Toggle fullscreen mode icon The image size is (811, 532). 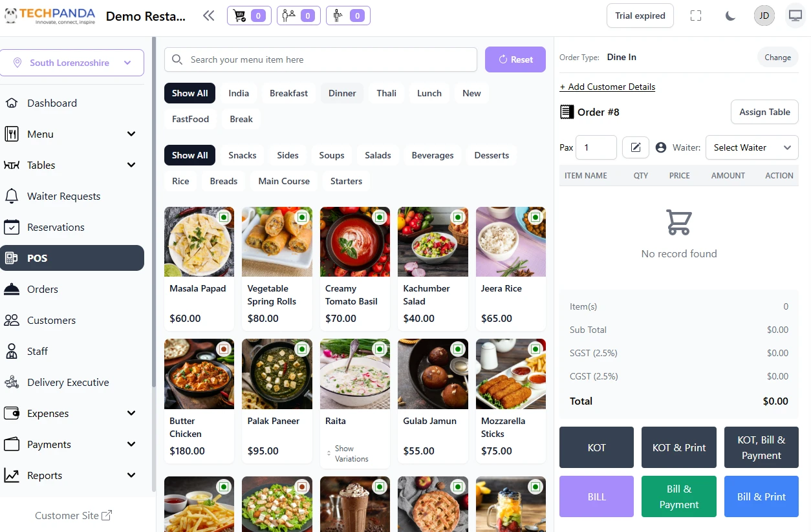696,16
